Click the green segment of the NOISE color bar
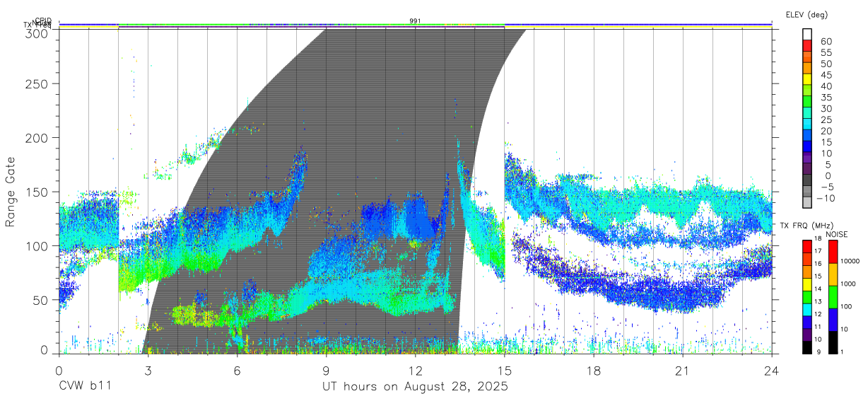Viewport: 868px width, 401px height. click(x=832, y=297)
